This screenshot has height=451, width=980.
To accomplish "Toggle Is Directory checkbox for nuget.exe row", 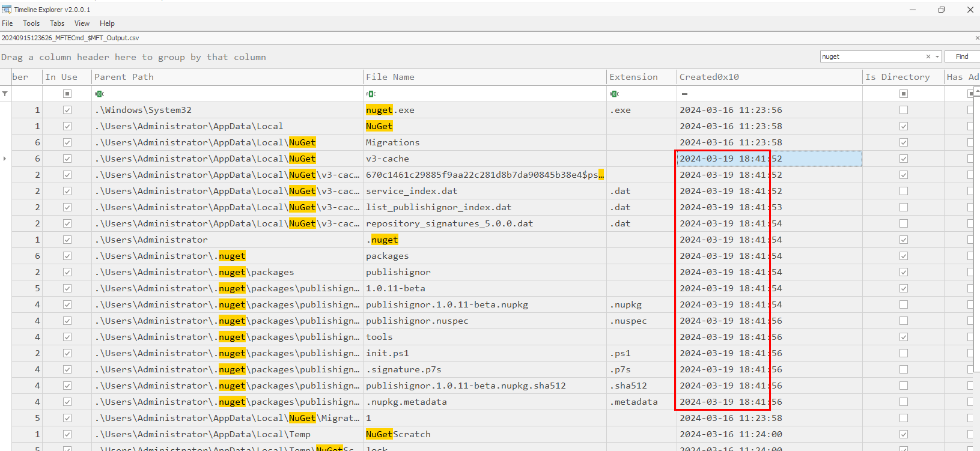I will (x=904, y=110).
